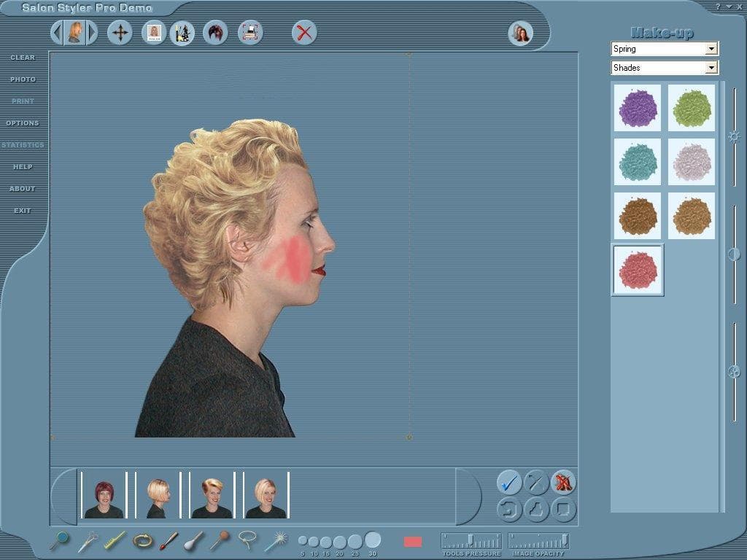Screen dimensions: 747x560
Task: Choose brush size 20
Action: click(x=339, y=542)
